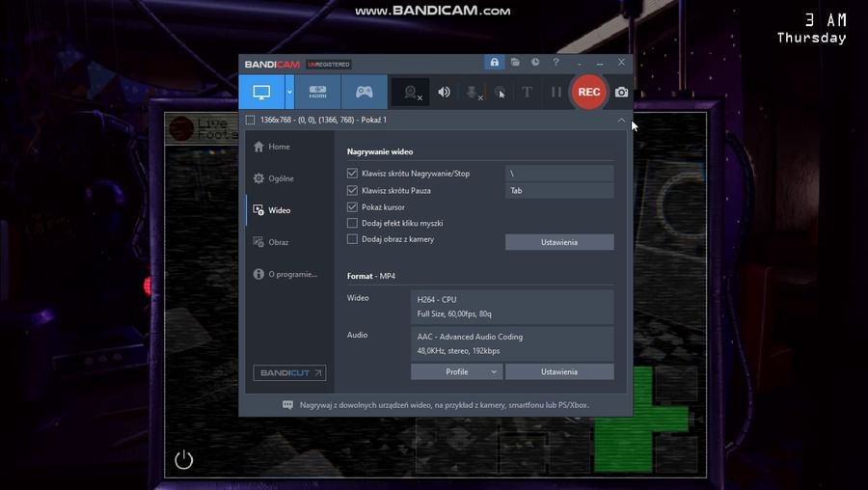
Task: Click Ustawienia button in Format section
Action: (559, 372)
